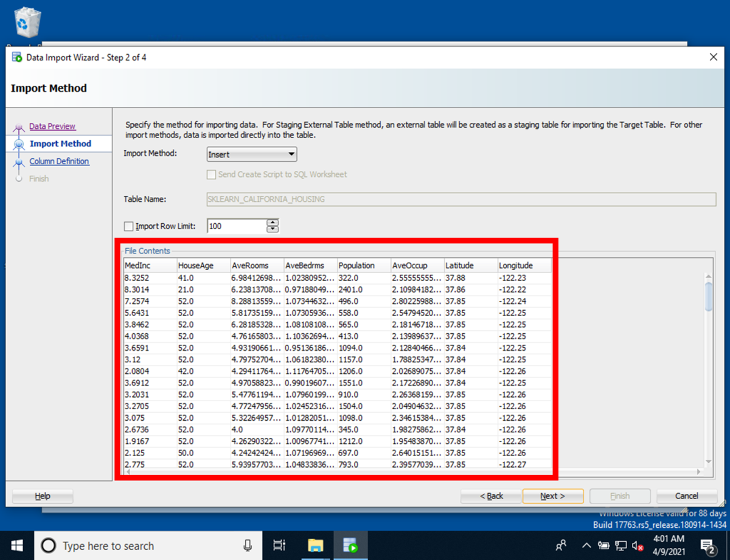730x560 pixels.
Task: Select the HouseAge cell 41.0
Action: 203,278
